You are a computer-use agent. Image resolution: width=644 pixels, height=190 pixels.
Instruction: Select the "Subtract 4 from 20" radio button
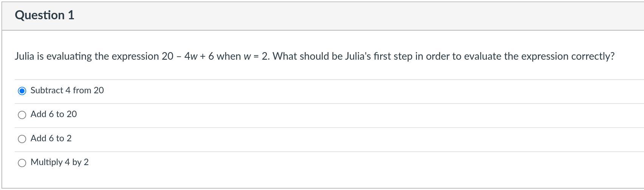pos(22,91)
